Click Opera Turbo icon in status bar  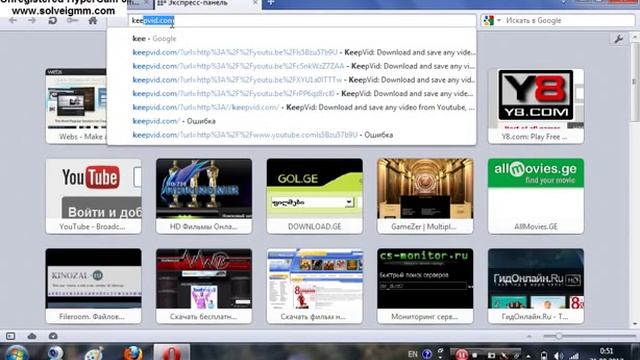click(x=53, y=336)
